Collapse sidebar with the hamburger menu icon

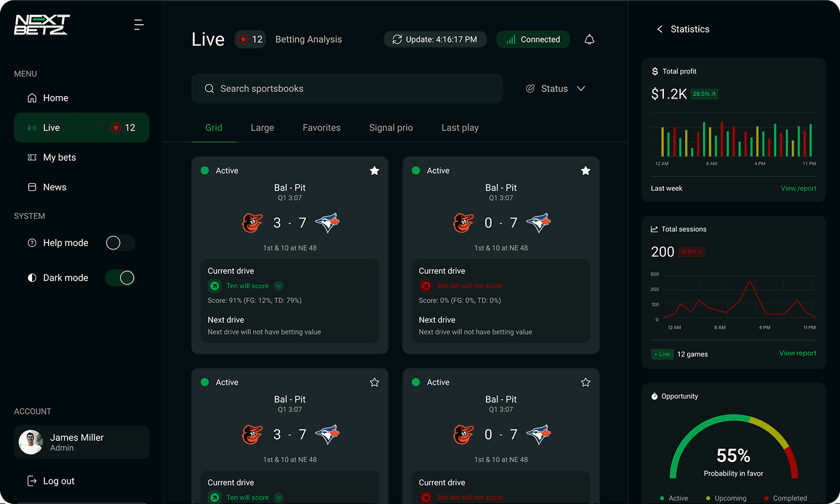139,24
